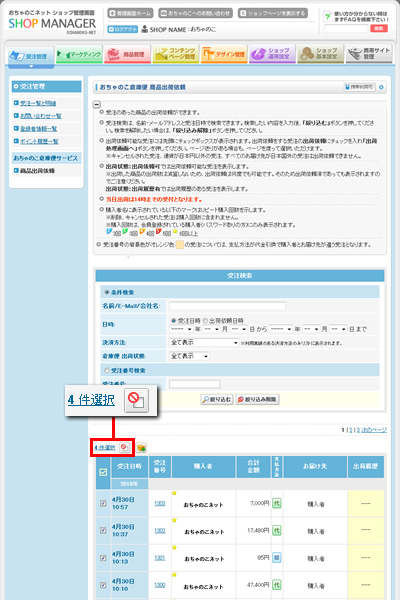Click the green 代 payment icon for order 1302
Screen dimensions: 400x600
coord(276,530)
